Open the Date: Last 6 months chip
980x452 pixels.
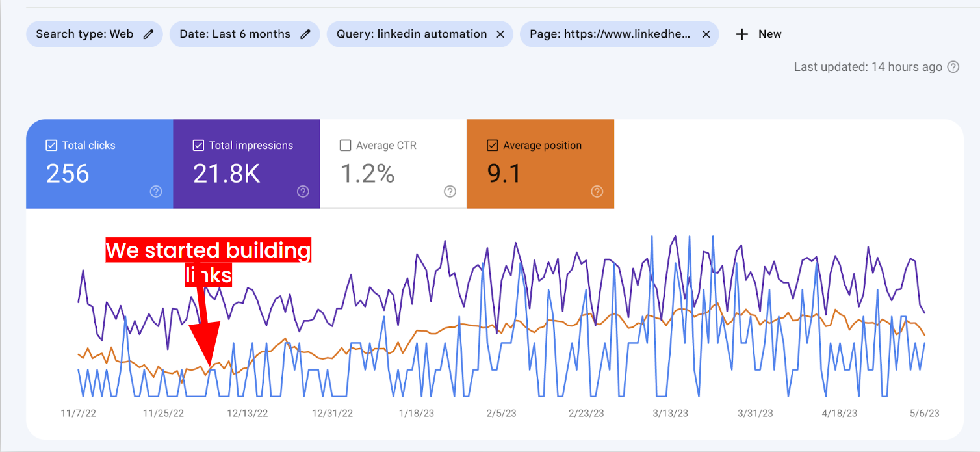point(244,34)
